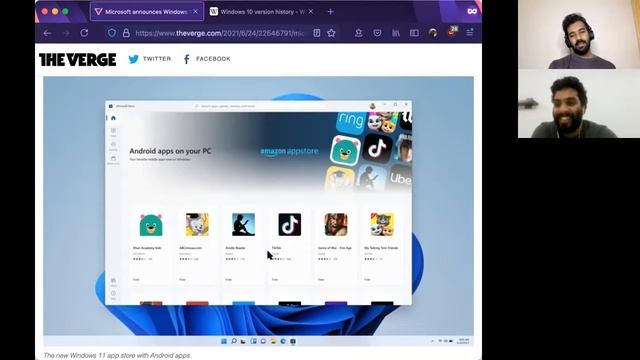Save page to Pocket icon

point(377,33)
